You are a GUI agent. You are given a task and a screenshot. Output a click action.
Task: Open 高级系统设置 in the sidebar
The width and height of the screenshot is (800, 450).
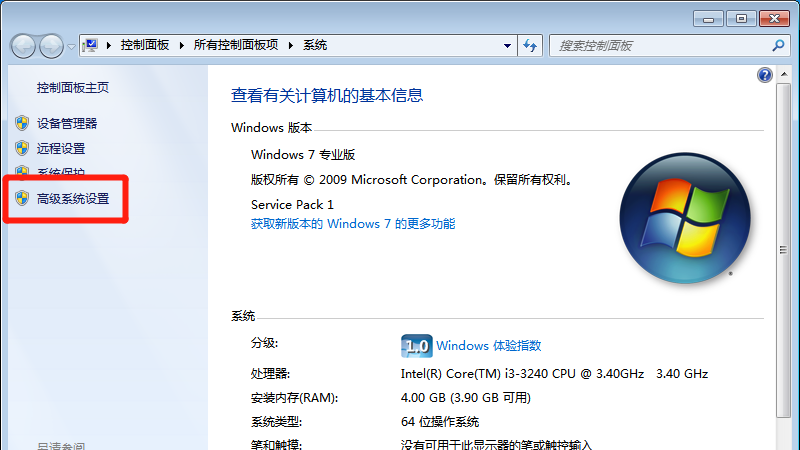point(73,199)
